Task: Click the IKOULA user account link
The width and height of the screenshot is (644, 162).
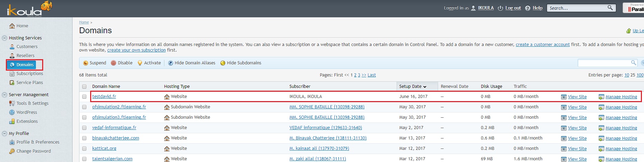Action: (486, 8)
